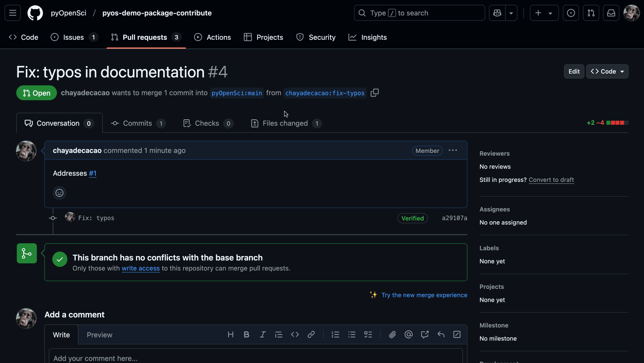Open the Fix: typos commit

click(x=96, y=218)
